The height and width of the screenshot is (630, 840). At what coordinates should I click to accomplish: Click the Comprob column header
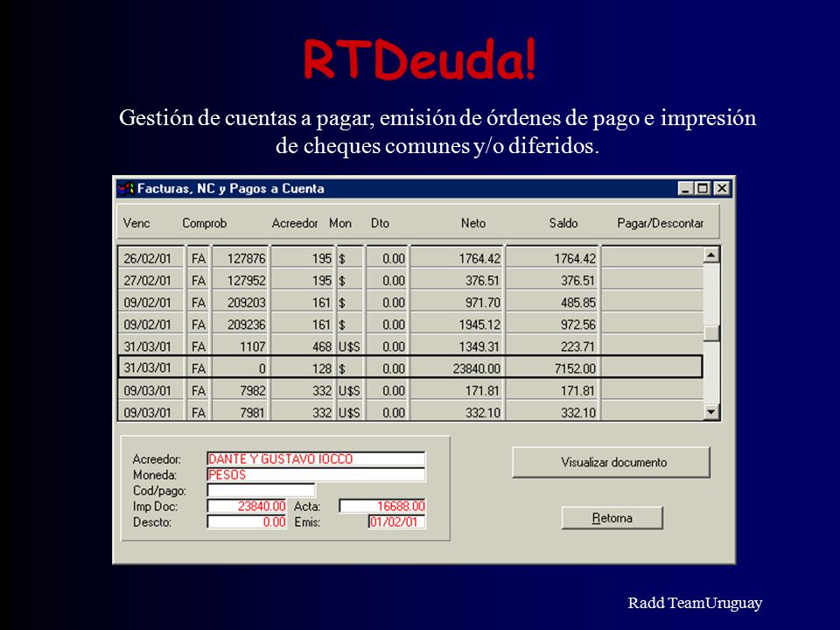point(204,223)
